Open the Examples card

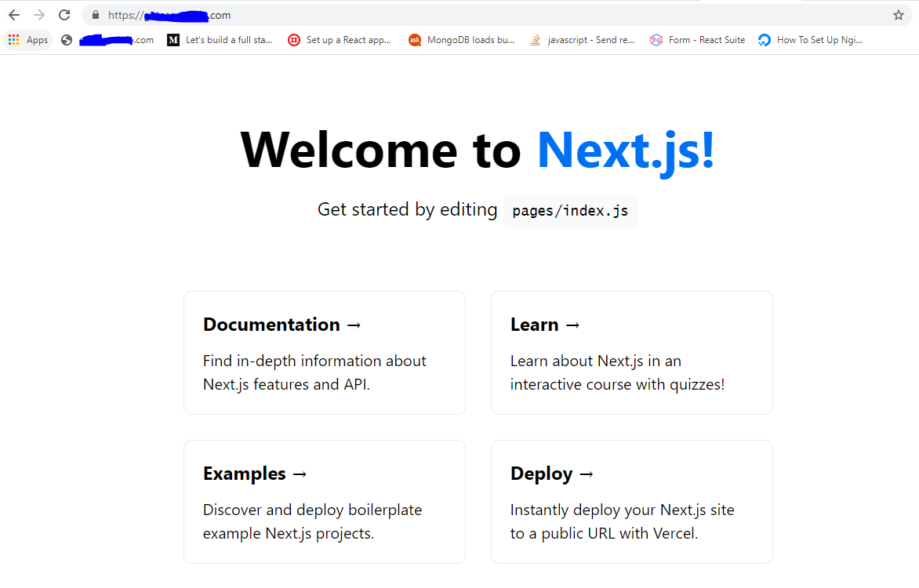(x=325, y=502)
